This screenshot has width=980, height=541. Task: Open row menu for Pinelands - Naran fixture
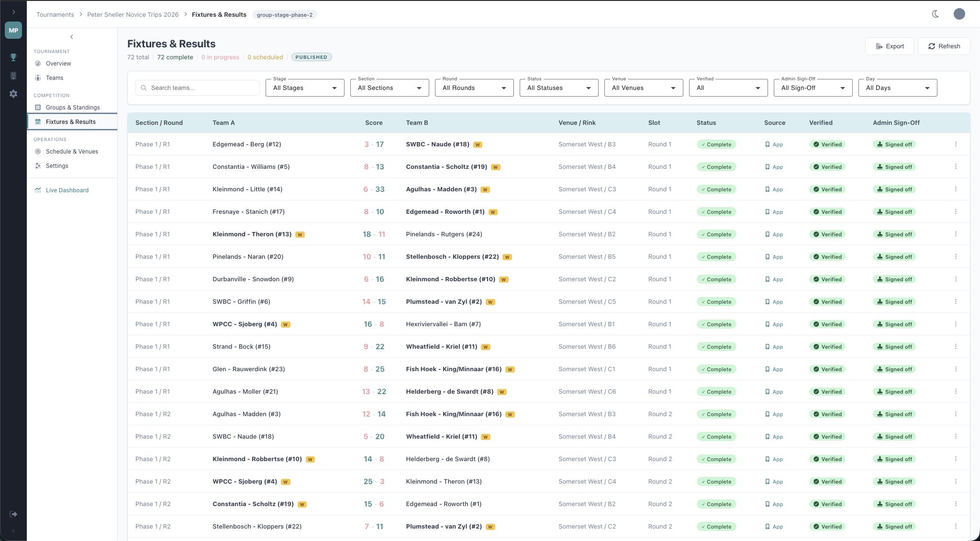(956, 257)
